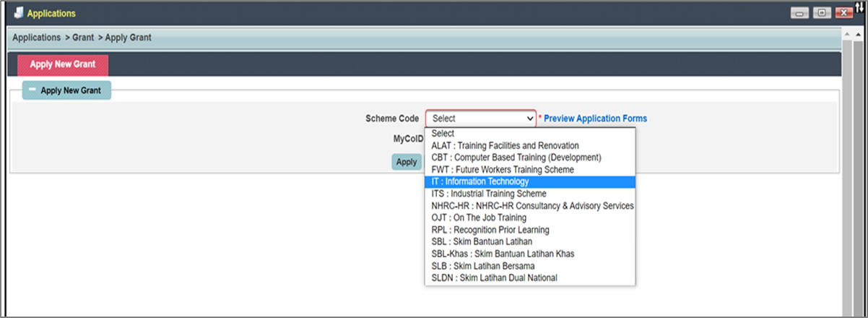This screenshot has width=868, height=318.
Task: Select NHRC-HR Consultancy & Advisory Services
Action: coord(530,206)
